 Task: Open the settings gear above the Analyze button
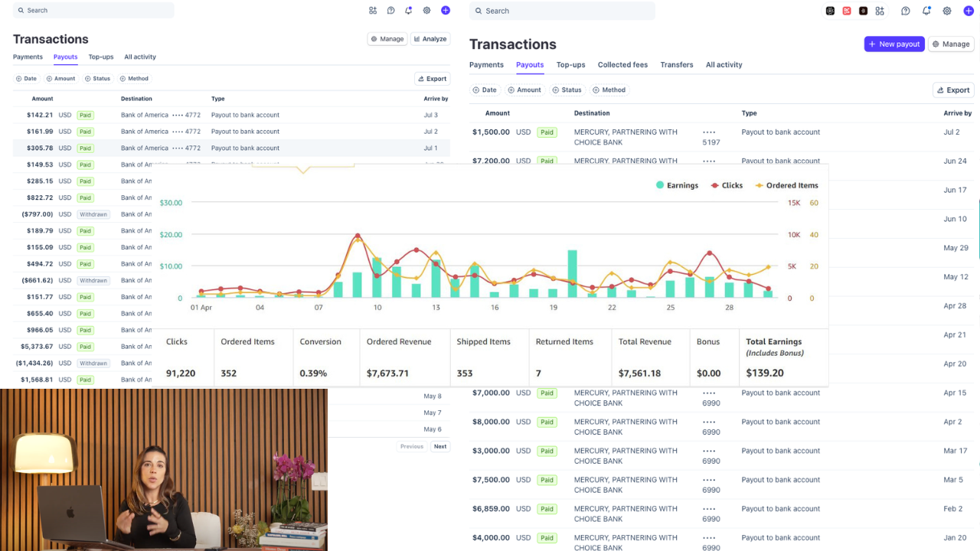point(426,11)
